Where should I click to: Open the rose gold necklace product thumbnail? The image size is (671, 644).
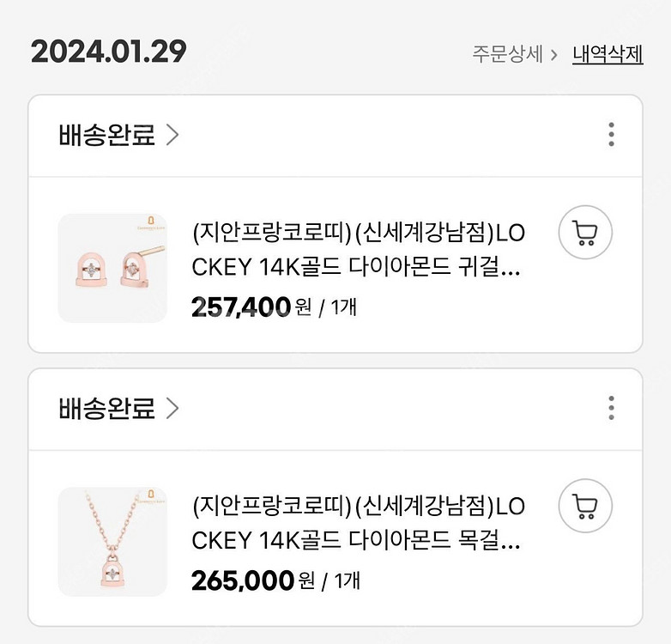click(112, 542)
